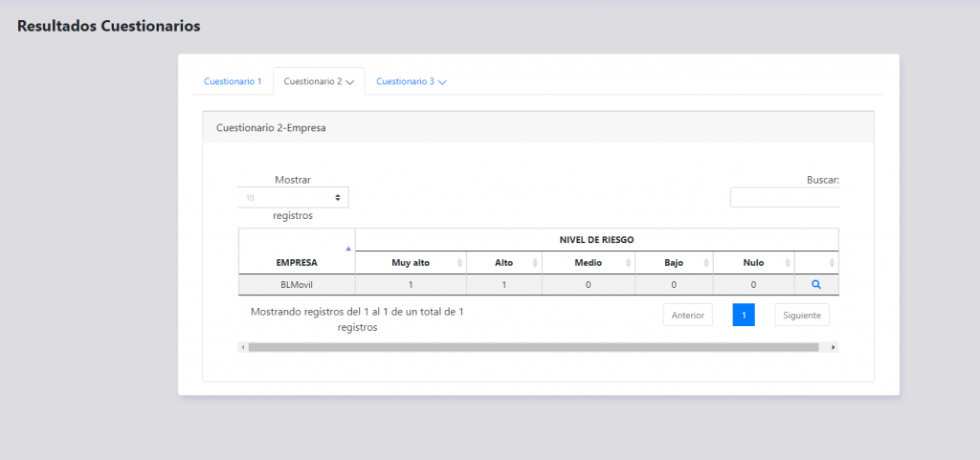
Task: Click the right arrow of the horizontal scrollbar
Action: [835, 347]
